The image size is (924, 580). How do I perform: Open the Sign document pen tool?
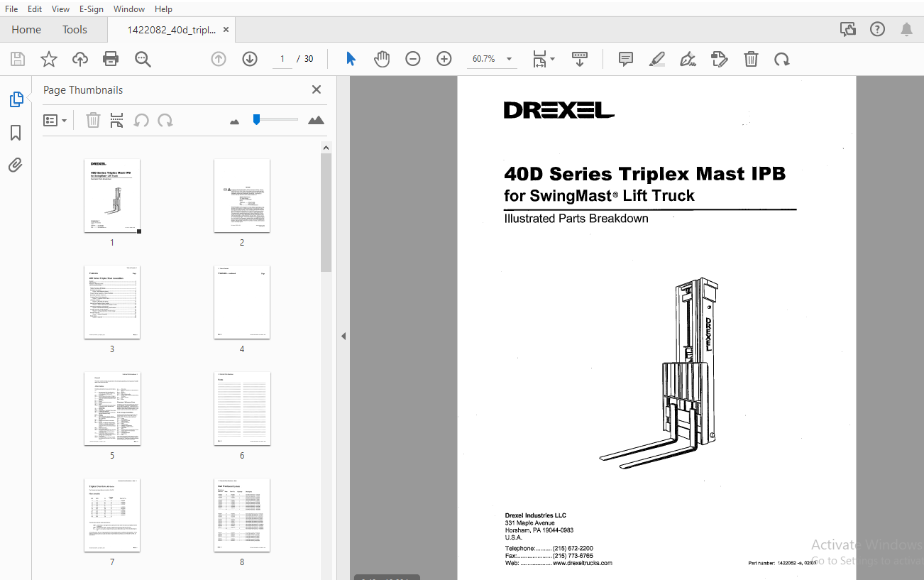click(x=688, y=59)
